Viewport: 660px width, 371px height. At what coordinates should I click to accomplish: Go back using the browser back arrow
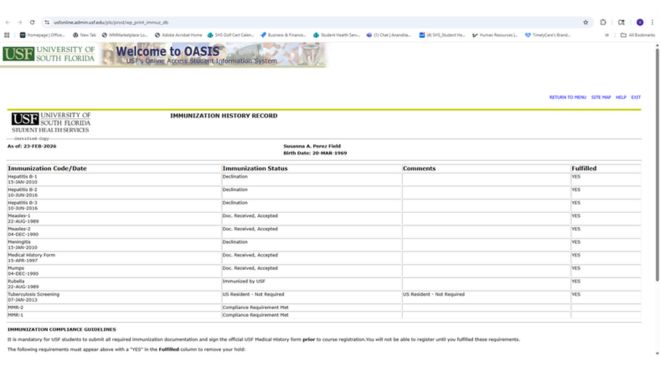point(8,22)
